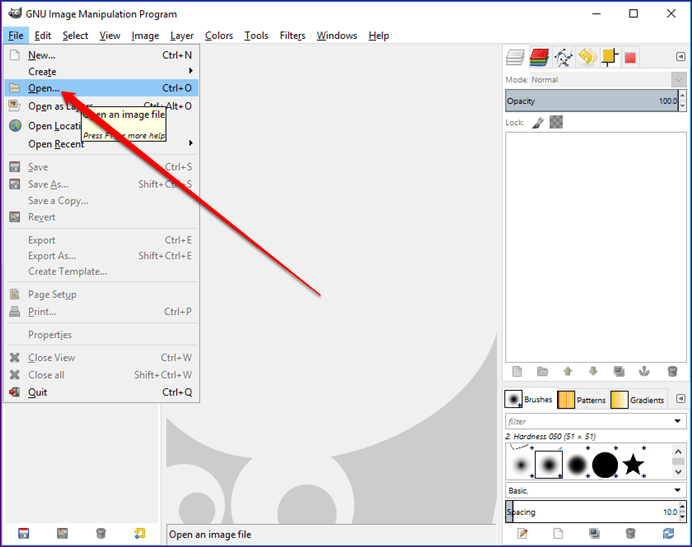Open the Windows menu
Image resolution: width=692 pixels, height=547 pixels.
point(337,35)
